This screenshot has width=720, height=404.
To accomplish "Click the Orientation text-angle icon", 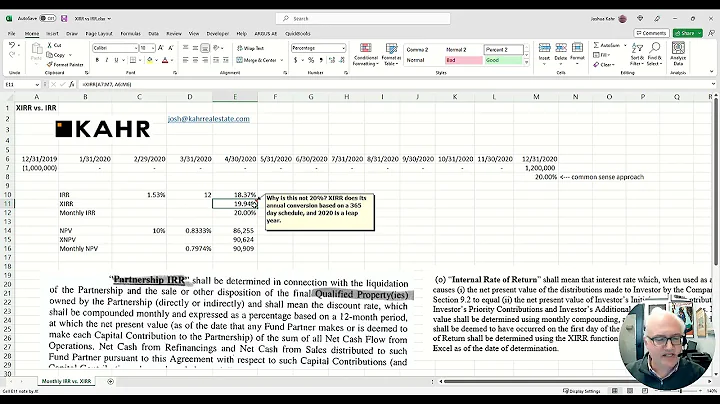I will pyautogui.click(x=216, y=48).
